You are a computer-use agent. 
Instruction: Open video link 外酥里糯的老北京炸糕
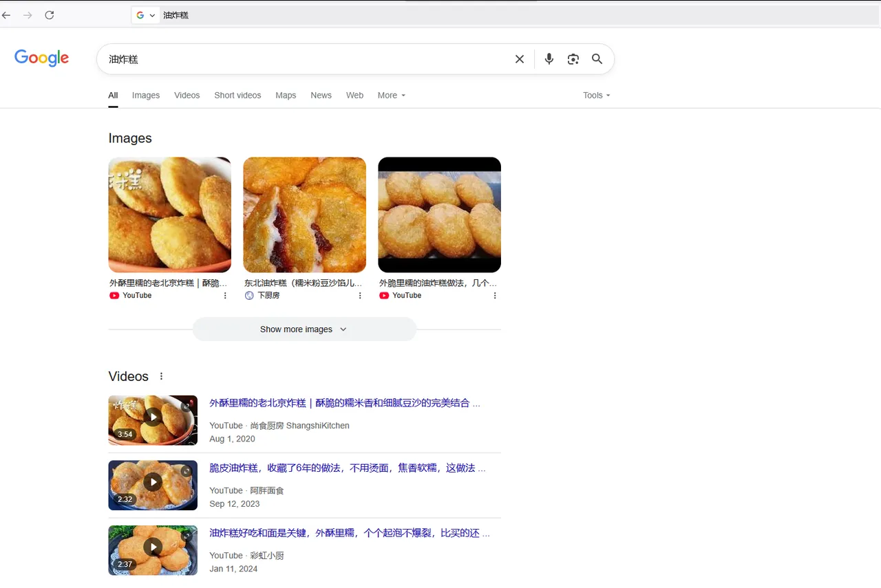pyautogui.click(x=345, y=403)
